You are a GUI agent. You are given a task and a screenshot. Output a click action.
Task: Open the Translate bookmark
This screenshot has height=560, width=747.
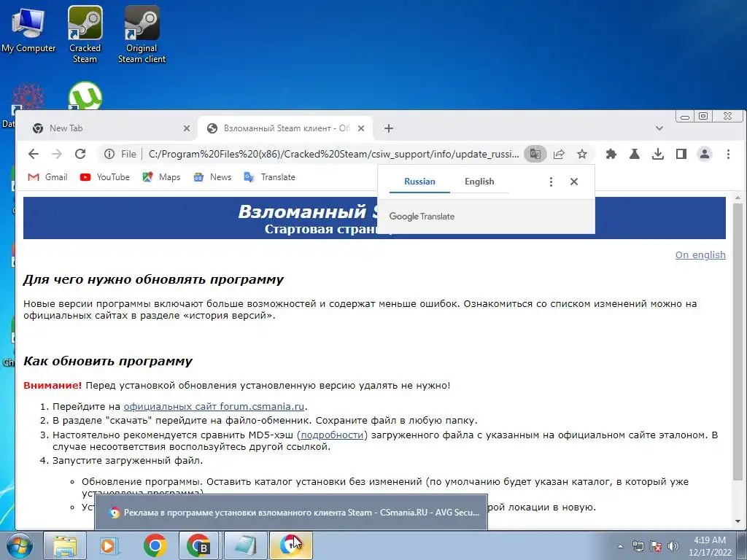click(x=270, y=177)
